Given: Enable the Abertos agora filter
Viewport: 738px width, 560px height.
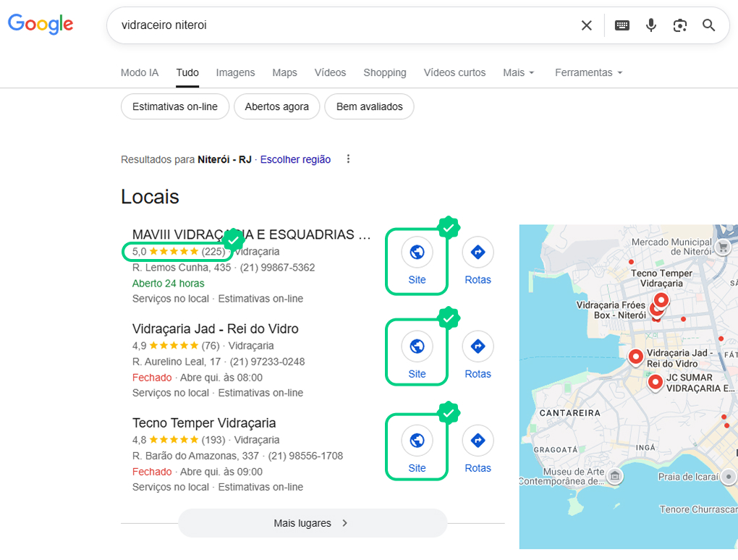Looking at the screenshot, I should click(x=276, y=106).
